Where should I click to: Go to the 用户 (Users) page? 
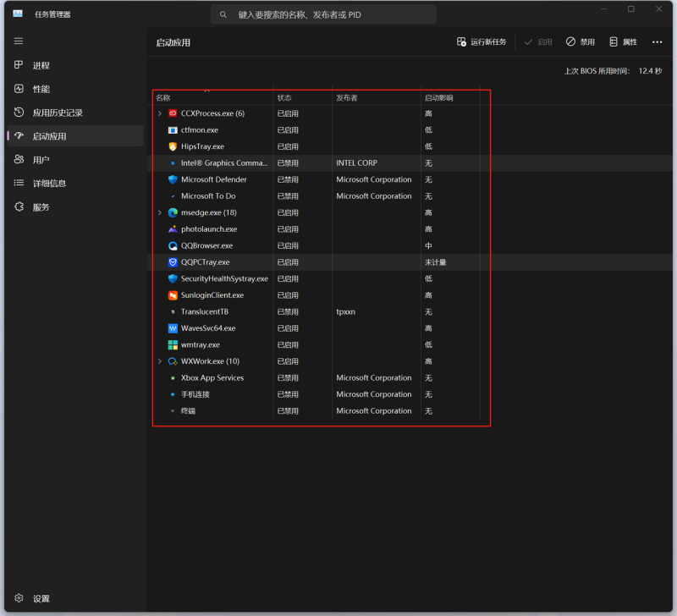pyautogui.click(x=75, y=160)
